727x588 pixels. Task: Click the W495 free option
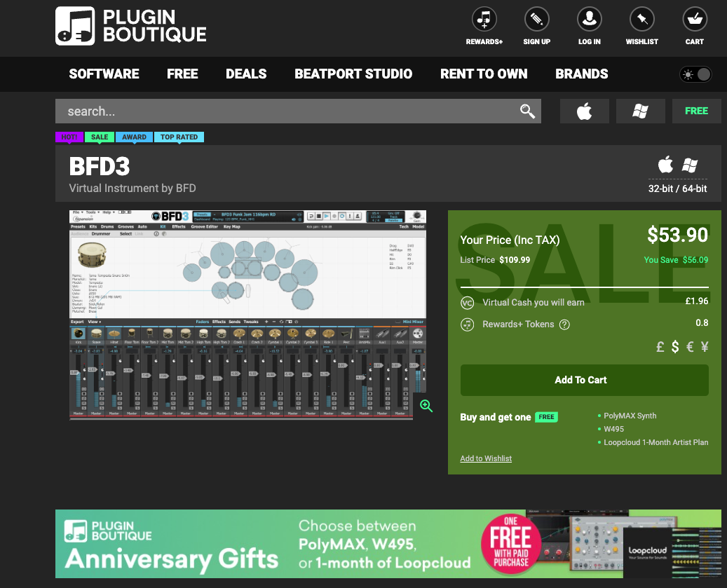(x=613, y=429)
